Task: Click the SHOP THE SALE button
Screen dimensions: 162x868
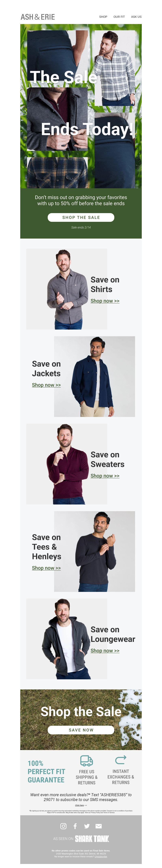Action: click(x=81, y=217)
